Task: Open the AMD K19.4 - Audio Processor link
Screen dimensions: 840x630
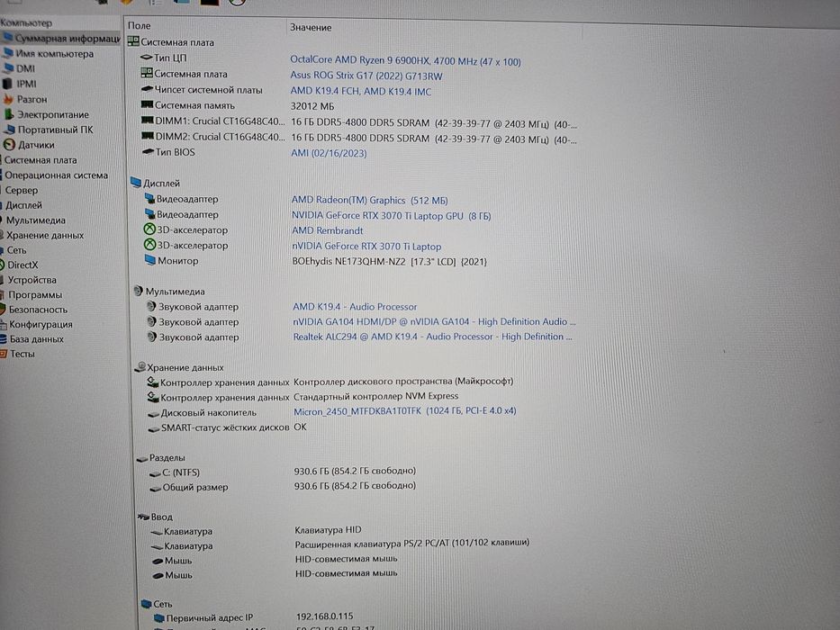Action: click(x=355, y=306)
